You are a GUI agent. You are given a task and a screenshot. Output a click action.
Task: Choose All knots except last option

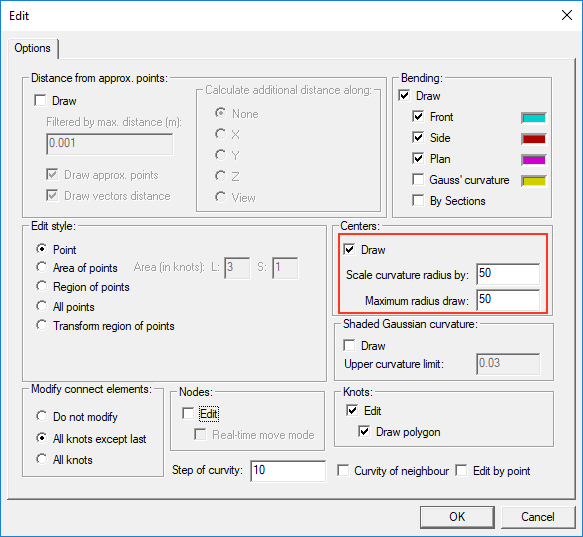pyautogui.click(x=42, y=438)
